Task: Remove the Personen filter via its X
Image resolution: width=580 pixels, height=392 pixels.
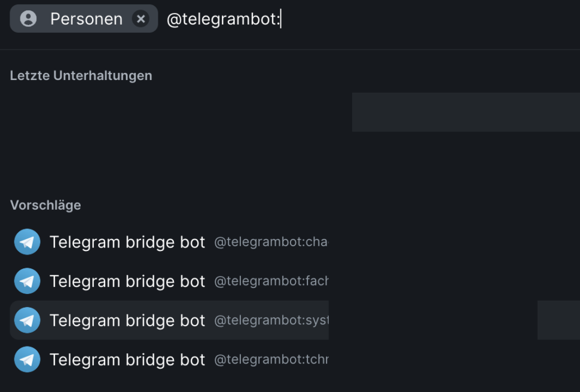Action: coord(141,19)
